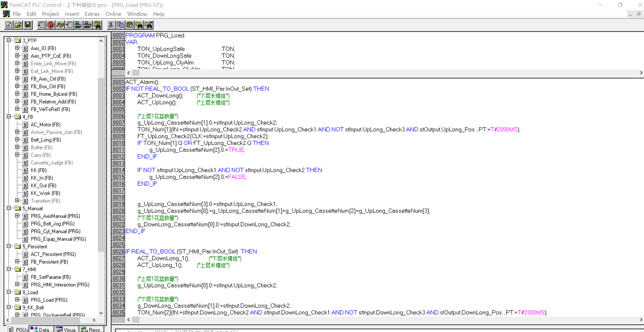Viewport: 644px width, 332px height.
Task: Click the Save floppy disk icon
Action: pos(27,25)
